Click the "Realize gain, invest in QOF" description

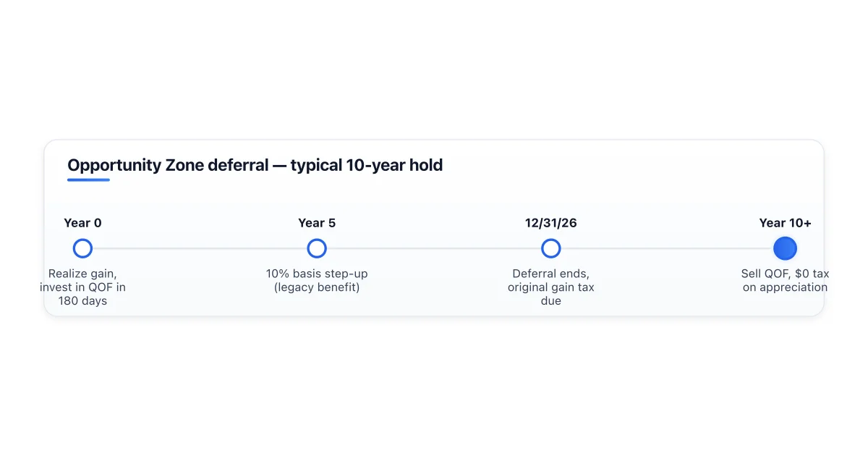click(x=82, y=281)
